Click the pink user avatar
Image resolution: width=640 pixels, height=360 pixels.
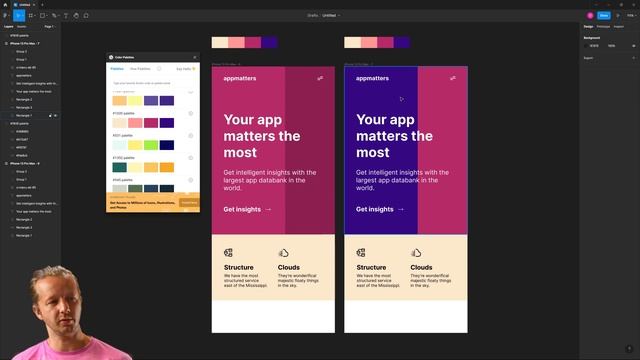(590, 16)
